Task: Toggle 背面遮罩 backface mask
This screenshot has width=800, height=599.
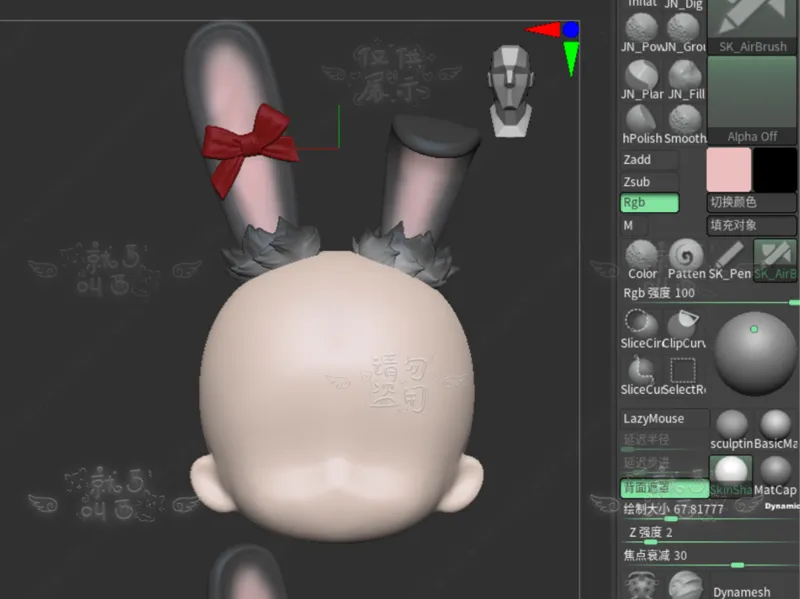Action: [665, 488]
